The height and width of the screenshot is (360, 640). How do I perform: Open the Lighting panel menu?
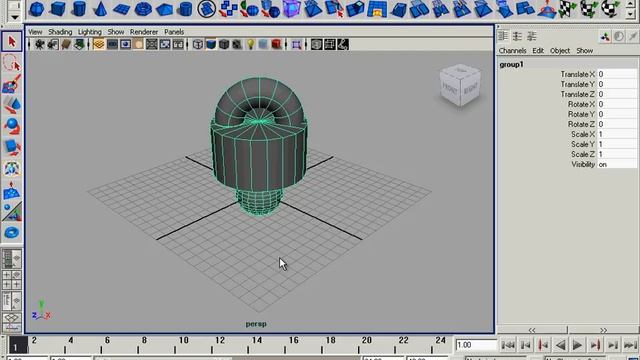(x=89, y=32)
